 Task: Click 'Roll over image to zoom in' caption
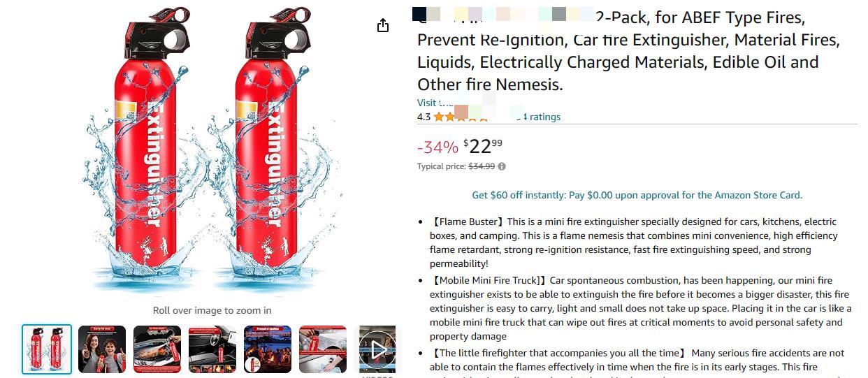pyautogui.click(x=212, y=310)
